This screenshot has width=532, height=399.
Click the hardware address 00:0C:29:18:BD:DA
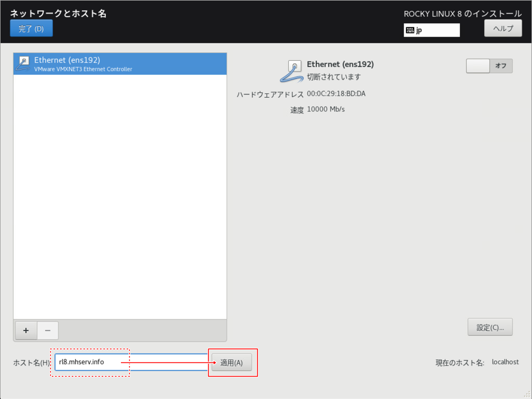point(336,94)
